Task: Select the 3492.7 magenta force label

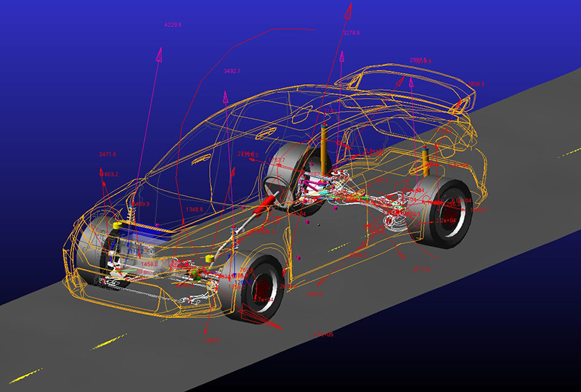Action: click(232, 71)
